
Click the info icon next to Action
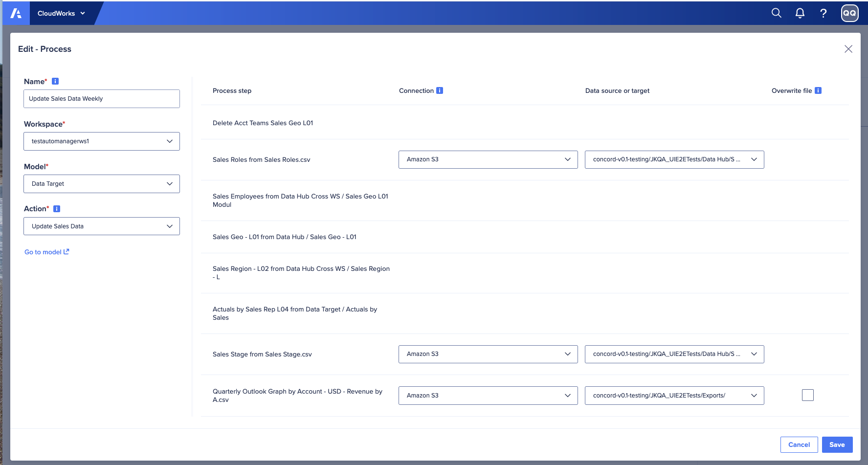click(57, 209)
